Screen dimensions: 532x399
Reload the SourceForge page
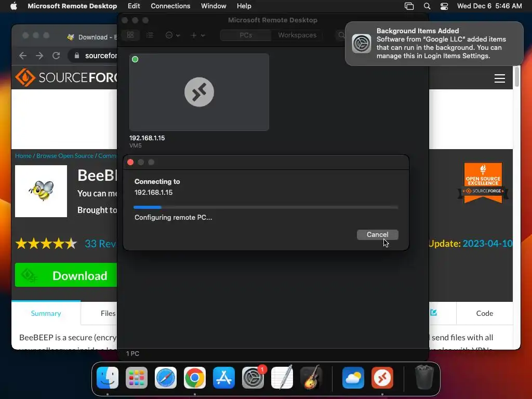tap(56, 56)
